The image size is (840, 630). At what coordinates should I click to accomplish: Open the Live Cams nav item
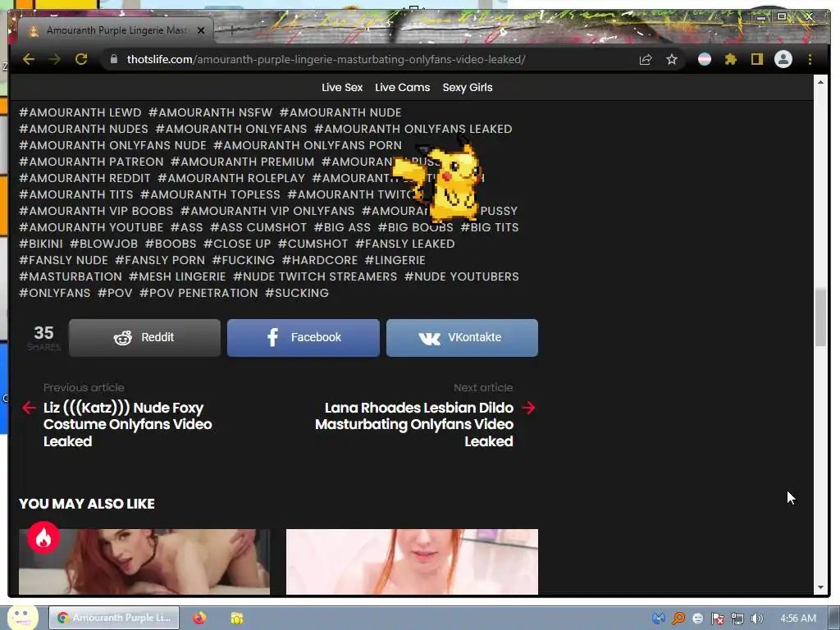(x=402, y=87)
